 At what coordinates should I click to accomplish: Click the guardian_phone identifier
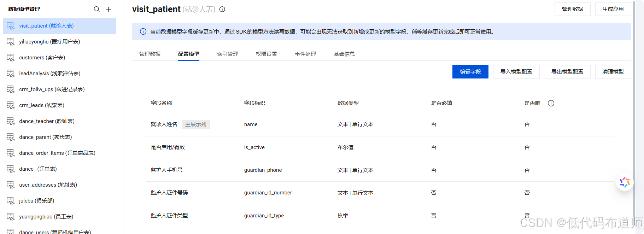click(263, 170)
